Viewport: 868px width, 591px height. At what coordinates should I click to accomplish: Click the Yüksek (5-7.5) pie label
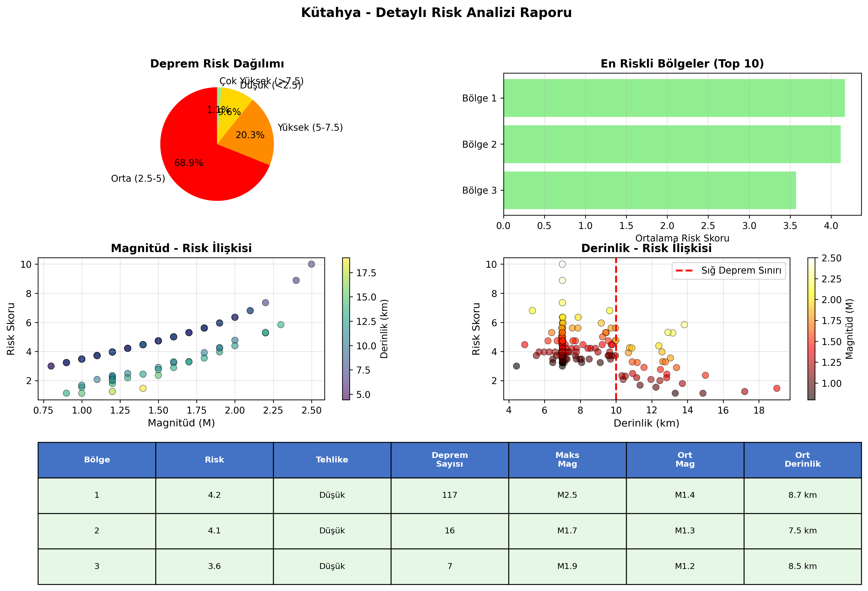click(x=310, y=128)
